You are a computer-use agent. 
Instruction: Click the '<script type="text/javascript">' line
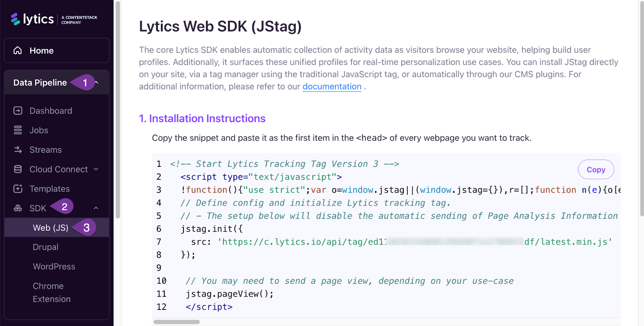261,177
